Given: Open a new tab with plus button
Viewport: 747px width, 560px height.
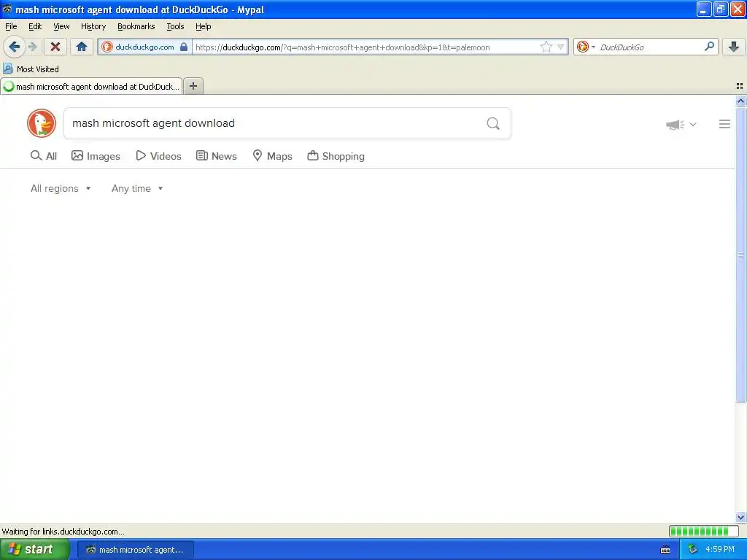Looking at the screenshot, I should (193, 86).
